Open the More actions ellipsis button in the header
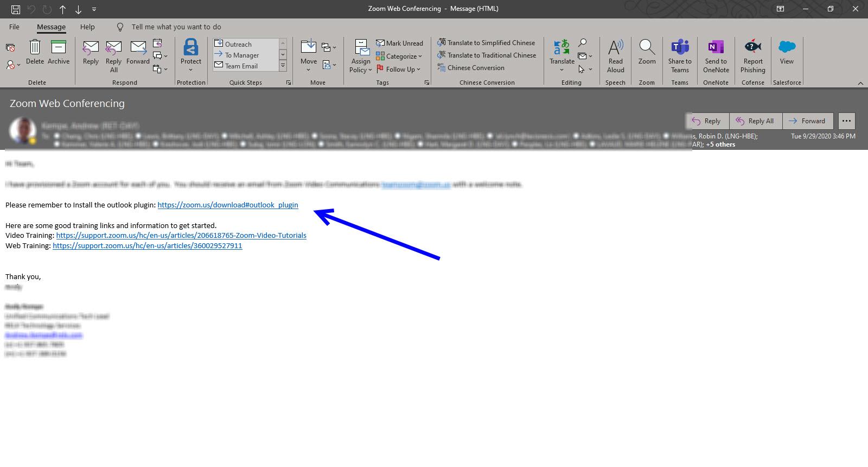The height and width of the screenshot is (467, 868). point(846,121)
